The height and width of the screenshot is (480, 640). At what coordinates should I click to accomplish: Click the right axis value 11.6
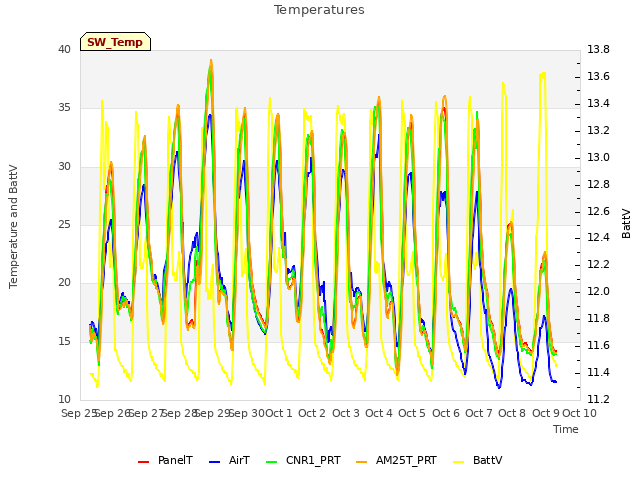click(x=598, y=345)
